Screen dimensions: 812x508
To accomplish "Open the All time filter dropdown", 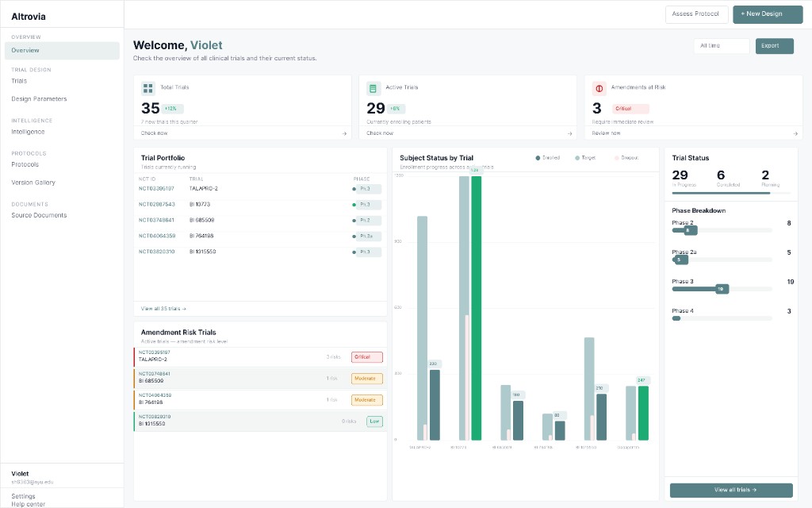I will 720,46.
